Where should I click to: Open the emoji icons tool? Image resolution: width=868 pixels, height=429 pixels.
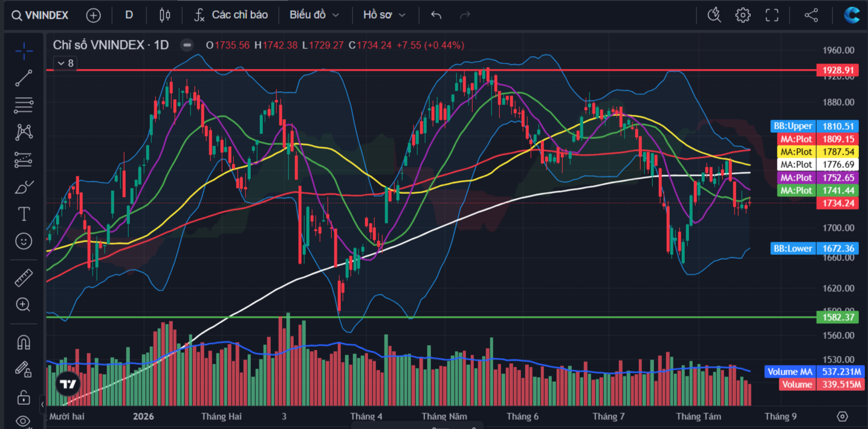coord(24,241)
